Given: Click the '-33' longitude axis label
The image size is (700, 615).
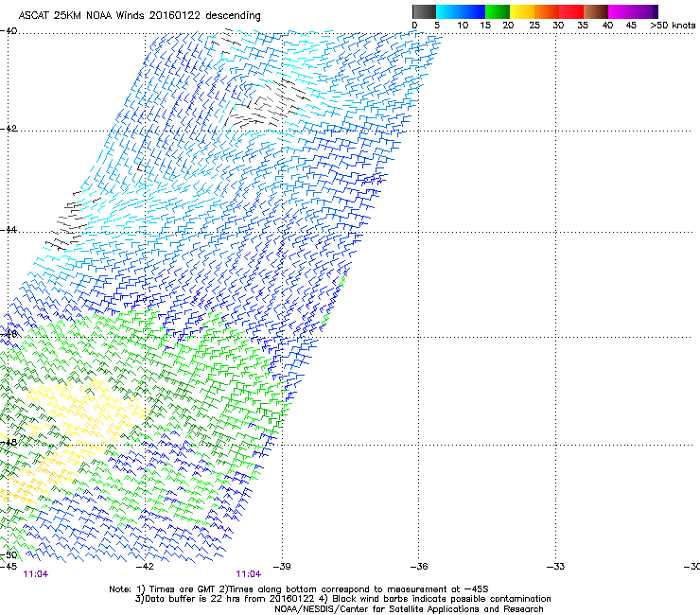Looking at the screenshot, I should pos(555,567).
